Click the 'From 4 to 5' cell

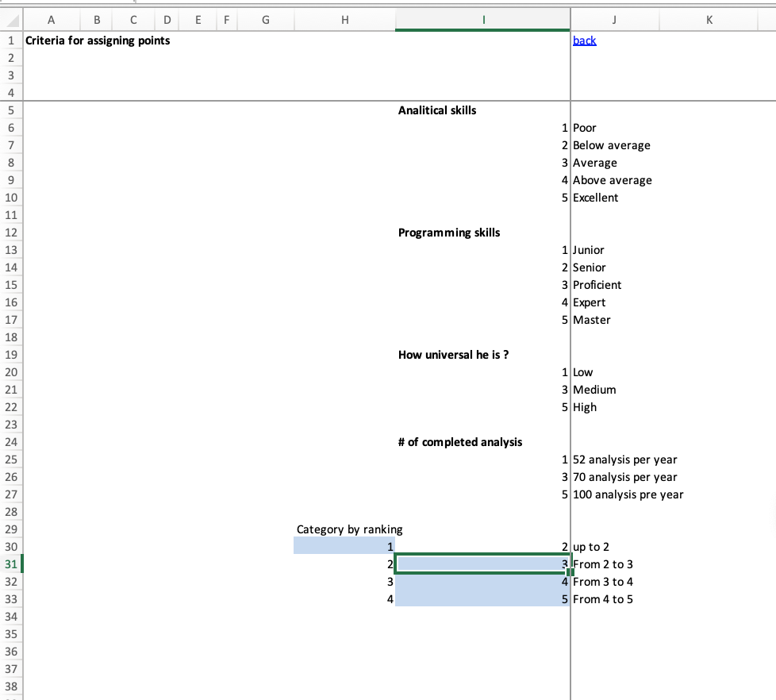(603, 599)
